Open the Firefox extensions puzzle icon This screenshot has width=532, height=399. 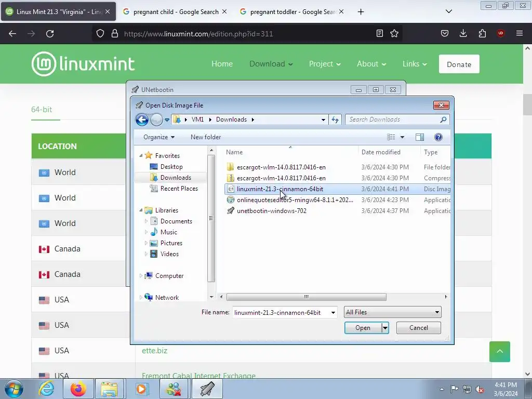[482, 33]
